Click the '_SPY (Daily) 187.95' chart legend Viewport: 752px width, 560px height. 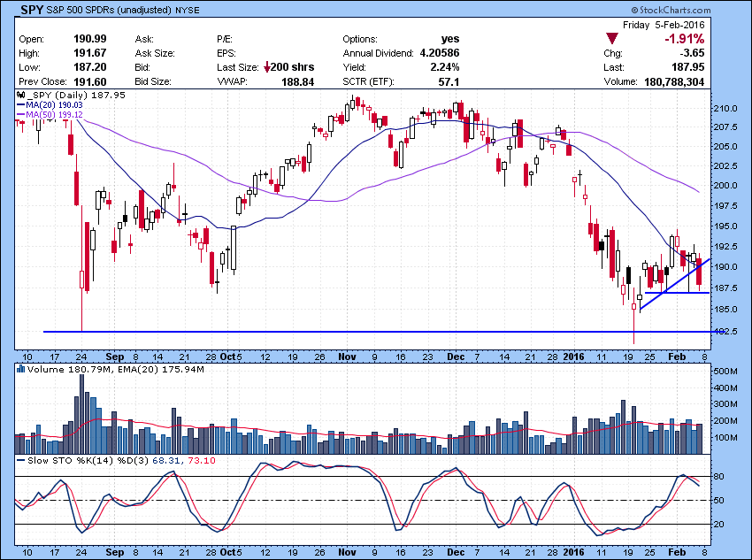[76, 96]
